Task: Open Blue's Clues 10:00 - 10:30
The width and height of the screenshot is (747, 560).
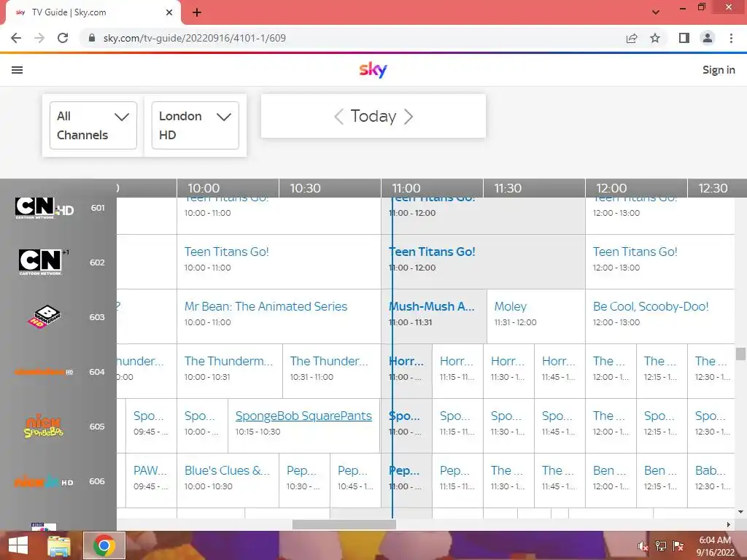Action: pyautogui.click(x=228, y=480)
